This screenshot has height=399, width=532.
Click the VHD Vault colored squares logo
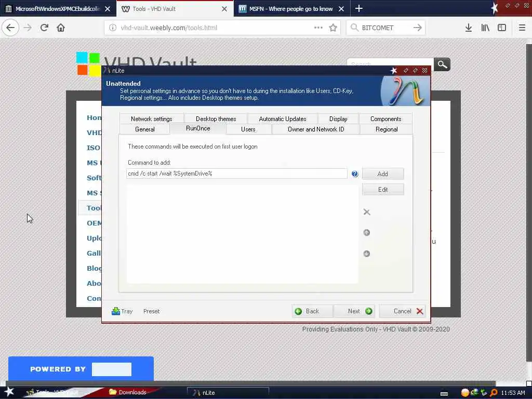pos(88,64)
